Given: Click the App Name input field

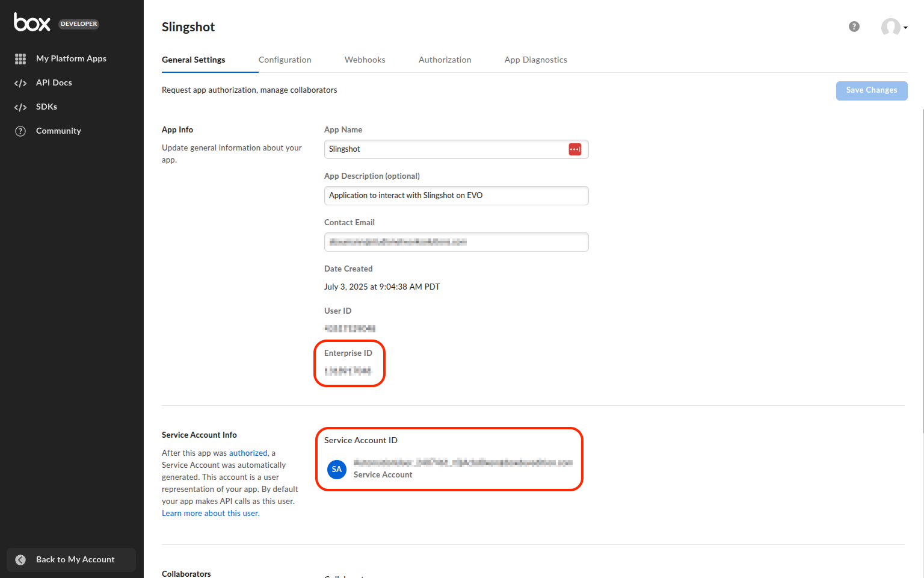Looking at the screenshot, I should (x=456, y=149).
